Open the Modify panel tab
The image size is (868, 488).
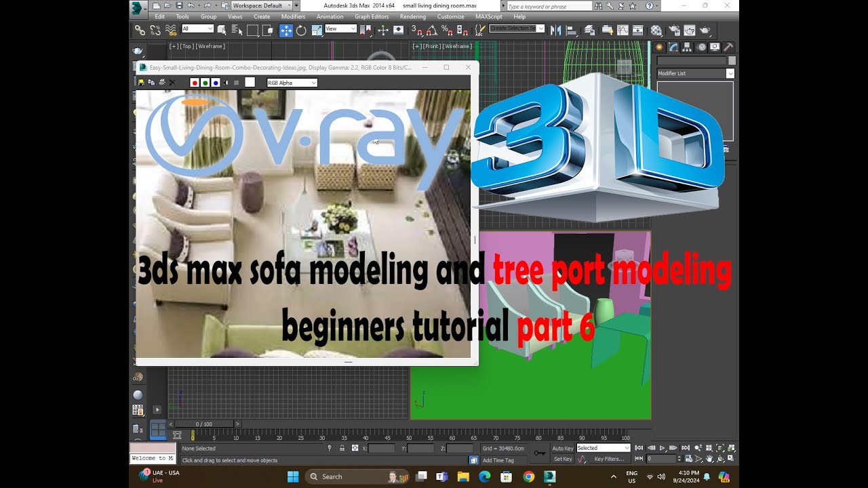coord(673,47)
